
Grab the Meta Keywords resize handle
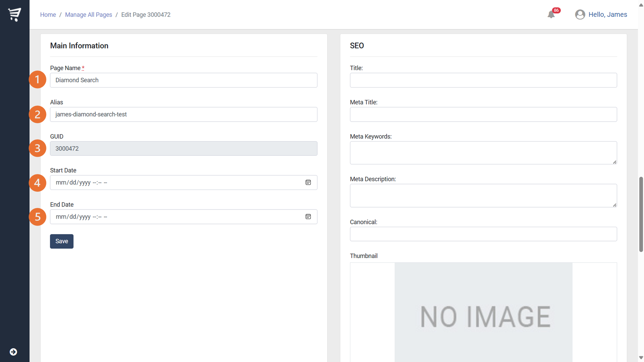point(614,162)
